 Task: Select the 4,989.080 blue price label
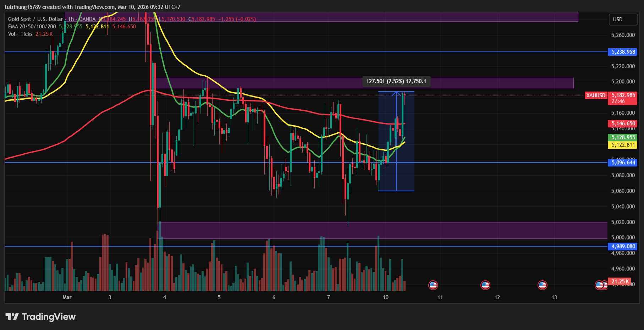[x=623, y=246]
